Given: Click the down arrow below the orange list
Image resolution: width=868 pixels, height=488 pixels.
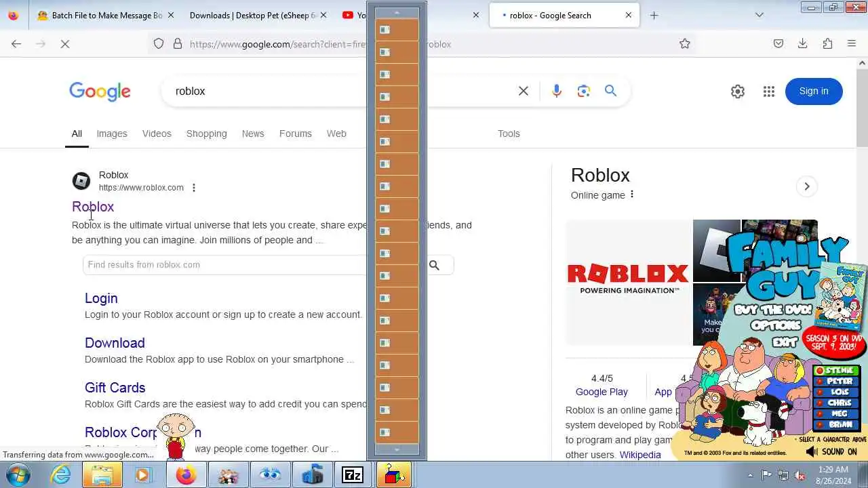Looking at the screenshot, I should click(397, 449).
